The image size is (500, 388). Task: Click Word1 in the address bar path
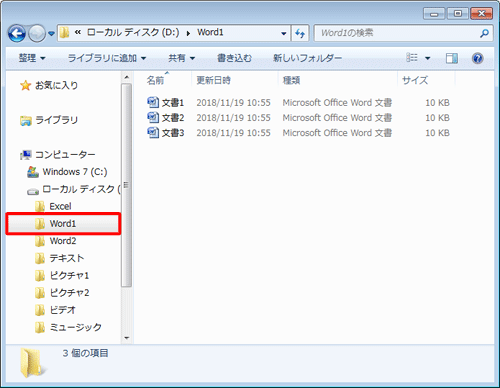(x=210, y=32)
